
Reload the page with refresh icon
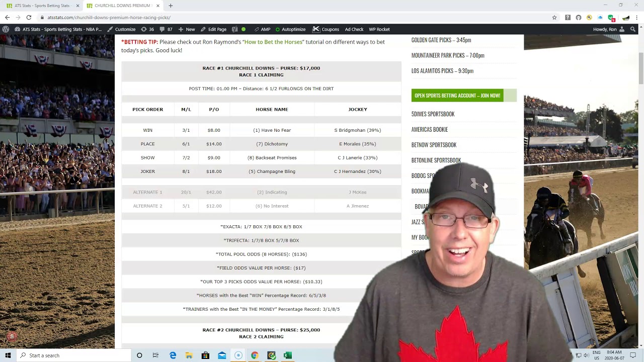29,17
